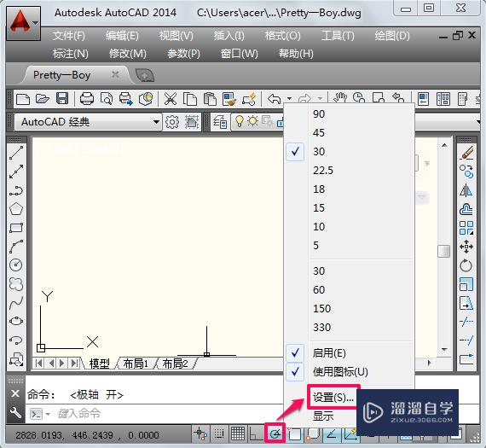Click the Cut (scissors) icon
Image resolution: width=486 pixels, height=448 pixels.
coord(171,99)
